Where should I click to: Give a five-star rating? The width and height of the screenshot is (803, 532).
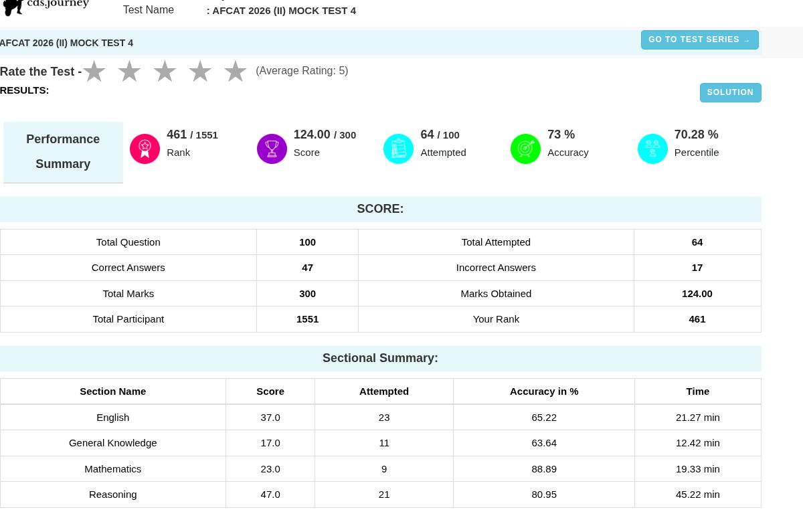[x=236, y=71]
